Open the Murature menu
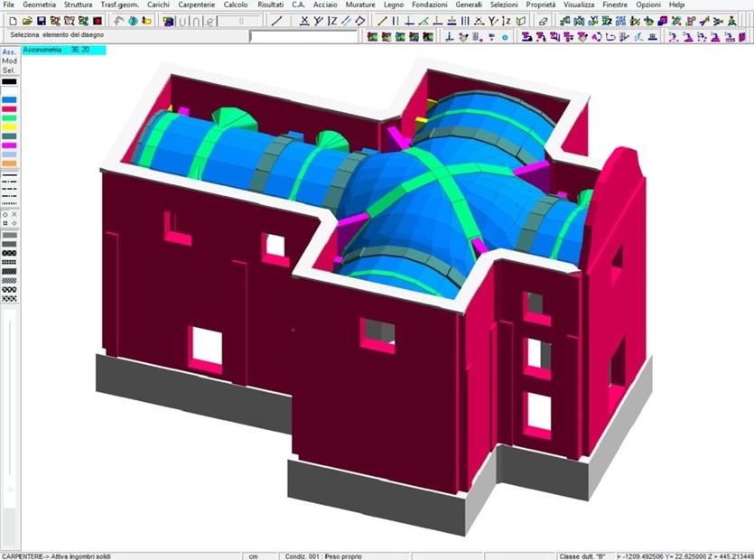The width and height of the screenshot is (754, 560). pos(360,5)
